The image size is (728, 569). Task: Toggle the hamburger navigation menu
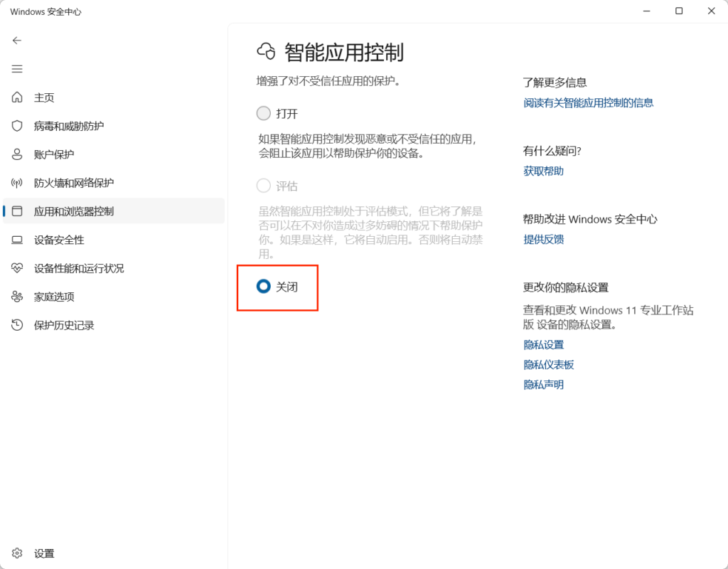(17, 69)
